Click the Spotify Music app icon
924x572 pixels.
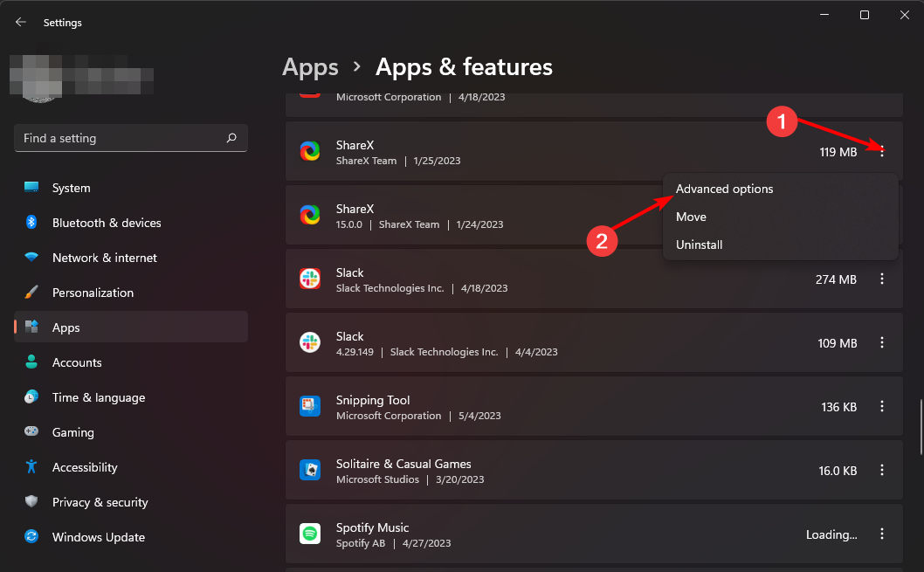310,534
